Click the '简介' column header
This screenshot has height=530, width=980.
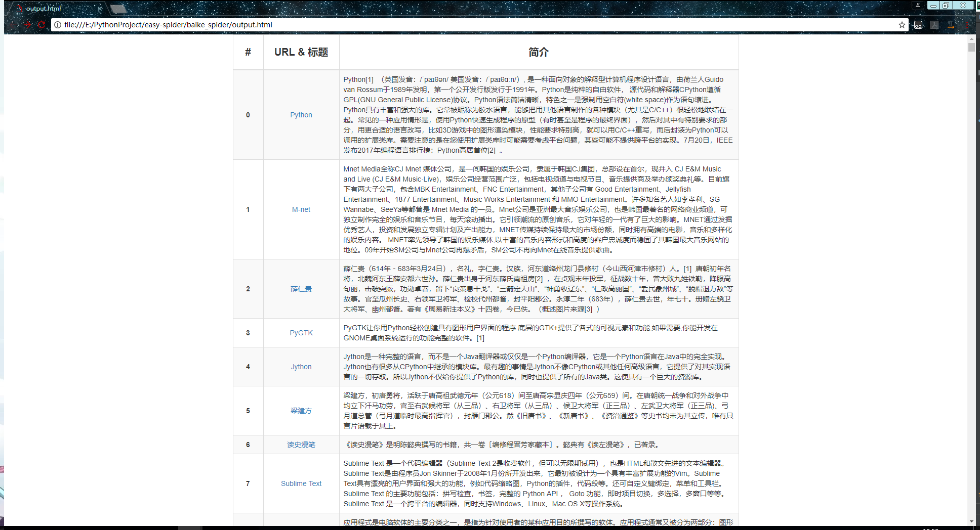click(539, 52)
